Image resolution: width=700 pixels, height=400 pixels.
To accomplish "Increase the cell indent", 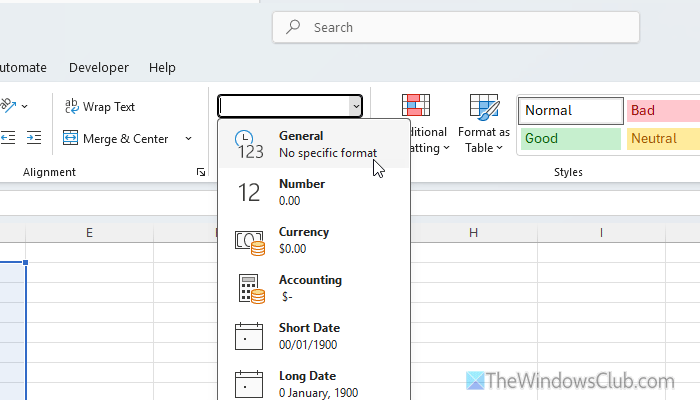I will [x=34, y=138].
